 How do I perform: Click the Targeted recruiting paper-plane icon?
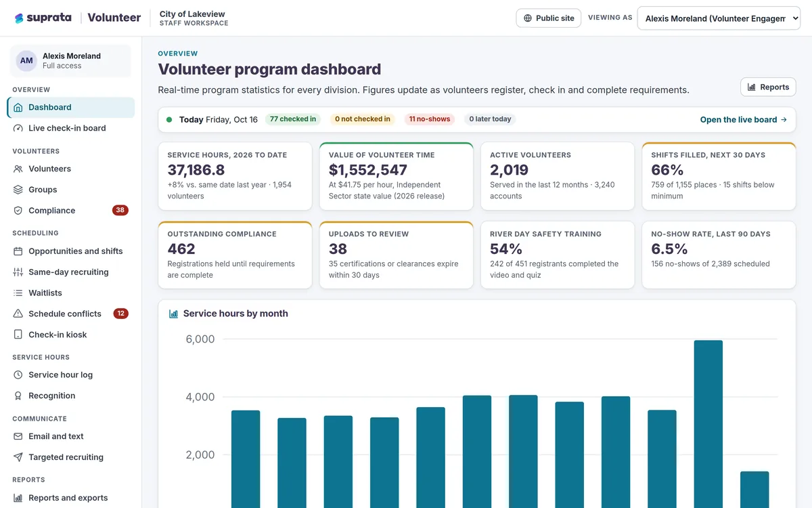pyautogui.click(x=18, y=457)
